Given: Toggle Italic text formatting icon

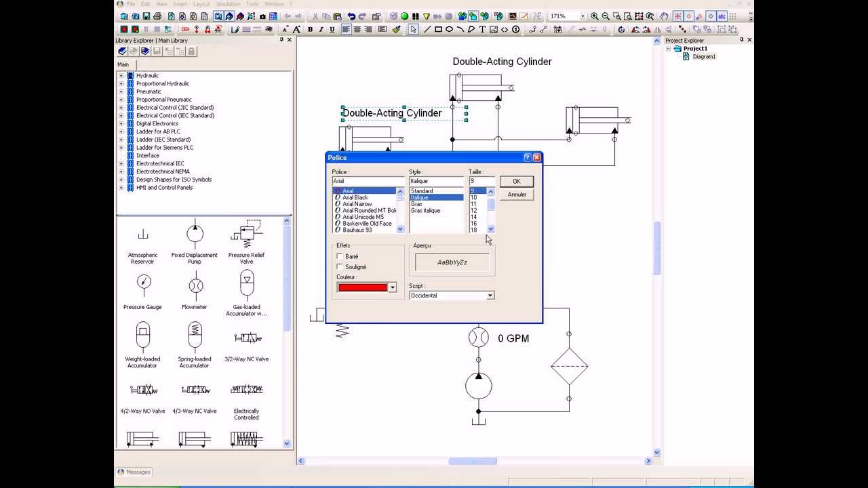Looking at the screenshot, I should pyautogui.click(x=321, y=30).
